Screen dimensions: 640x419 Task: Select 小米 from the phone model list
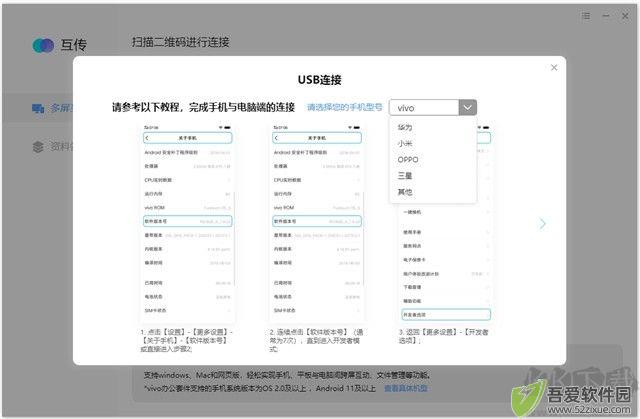[405, 143]
